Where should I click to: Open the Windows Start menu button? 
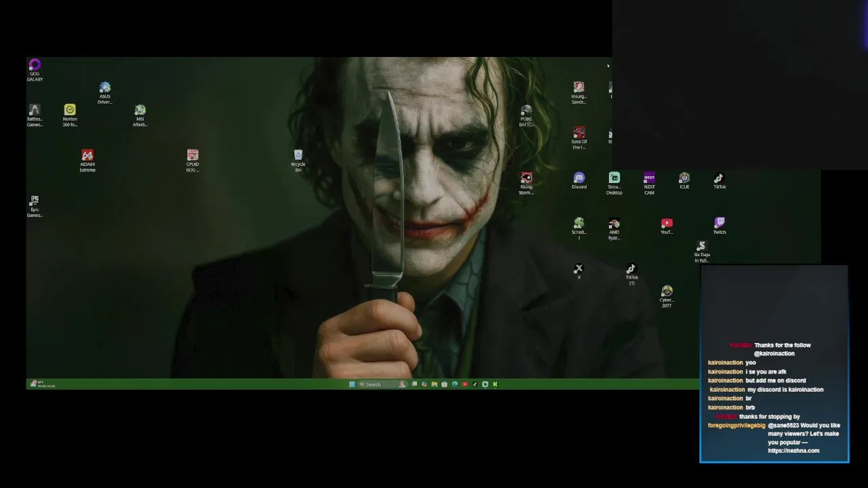point(352,384)
